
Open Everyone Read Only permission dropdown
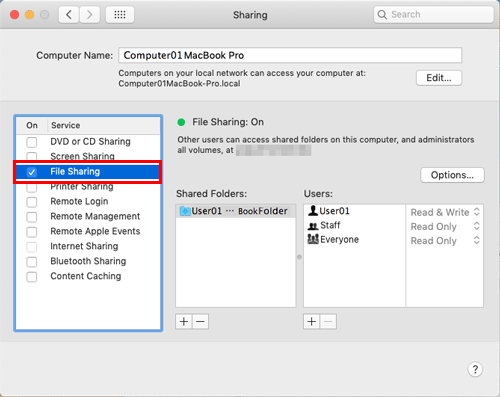click(445, 241)
